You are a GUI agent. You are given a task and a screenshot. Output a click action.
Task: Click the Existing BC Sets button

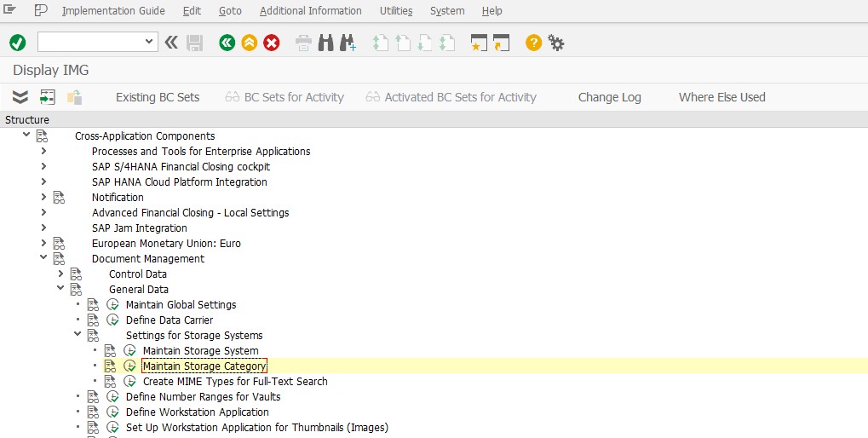[158, 97]
